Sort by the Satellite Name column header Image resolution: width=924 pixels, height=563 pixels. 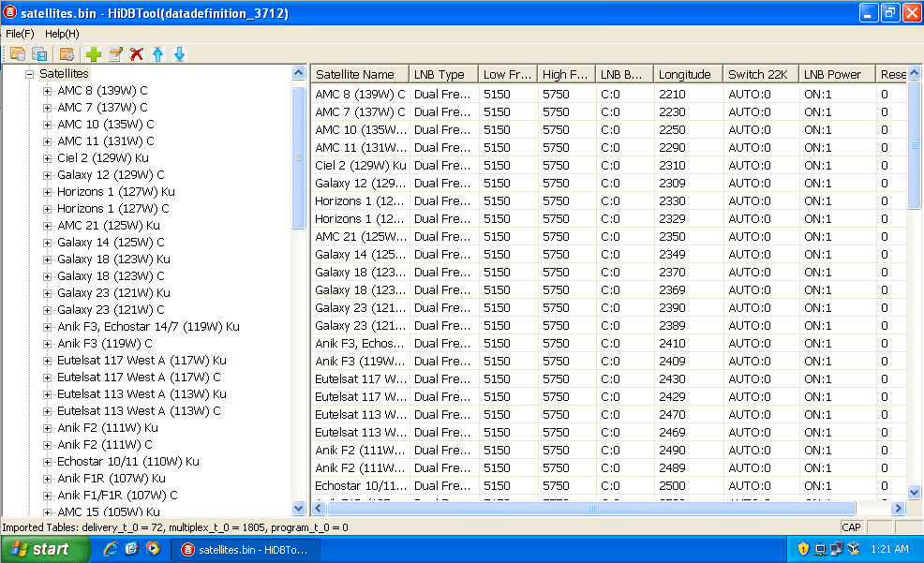360,74
